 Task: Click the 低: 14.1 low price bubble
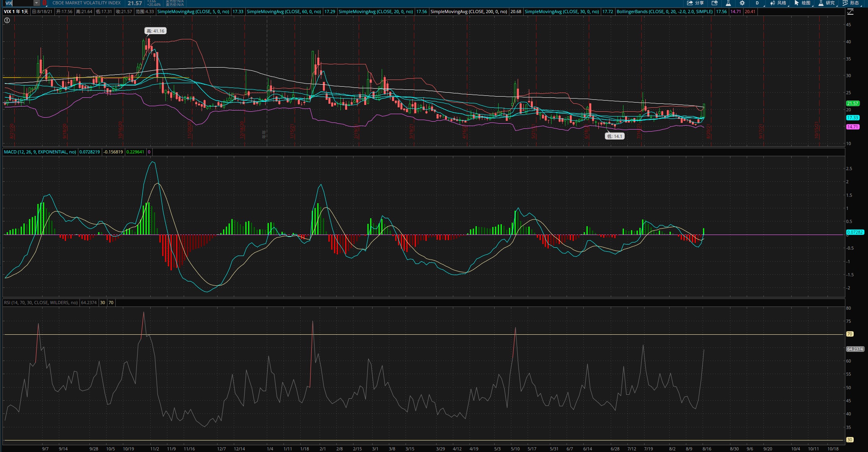[614, 136]
